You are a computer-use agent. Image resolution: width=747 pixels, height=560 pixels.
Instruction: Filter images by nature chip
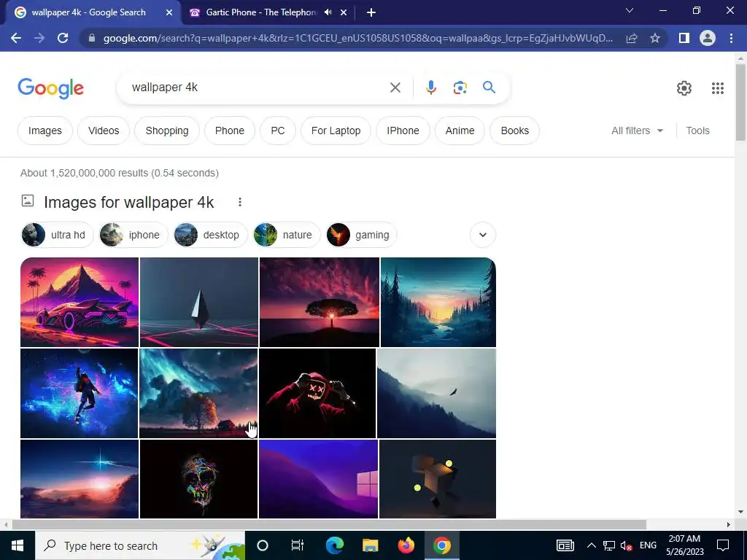point(286,235)
